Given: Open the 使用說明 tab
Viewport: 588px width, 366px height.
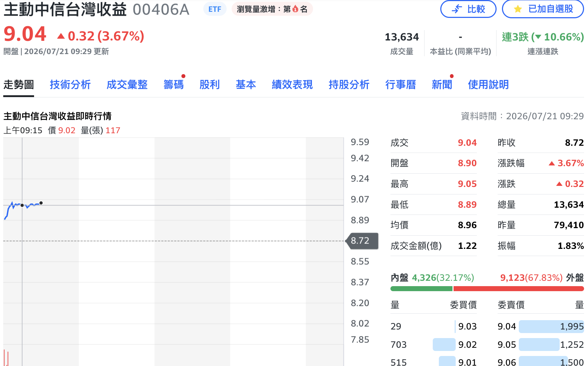Looking at the screenshot, I should pyautogui.click(x=488, y=85).
